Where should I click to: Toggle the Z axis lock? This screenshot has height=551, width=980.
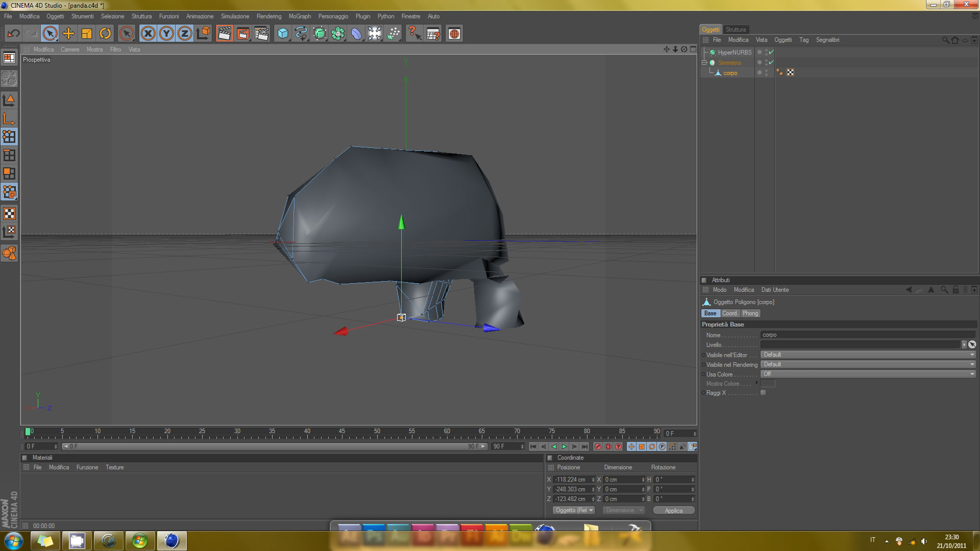185,34
